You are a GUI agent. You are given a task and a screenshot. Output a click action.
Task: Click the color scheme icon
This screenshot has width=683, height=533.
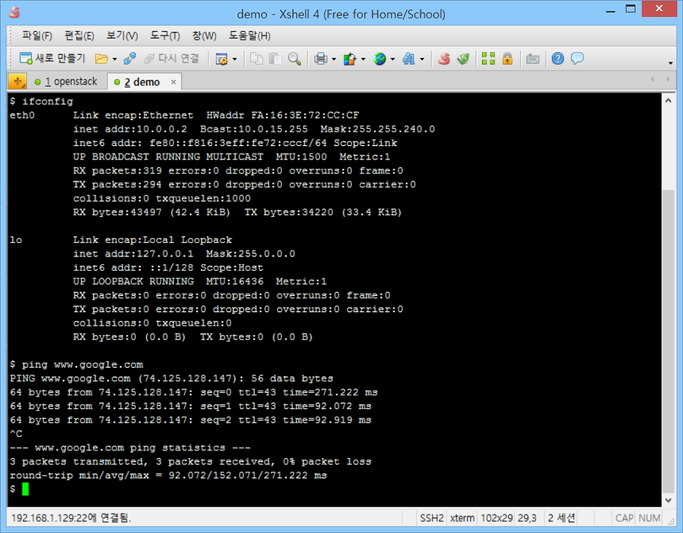point(350,59)
